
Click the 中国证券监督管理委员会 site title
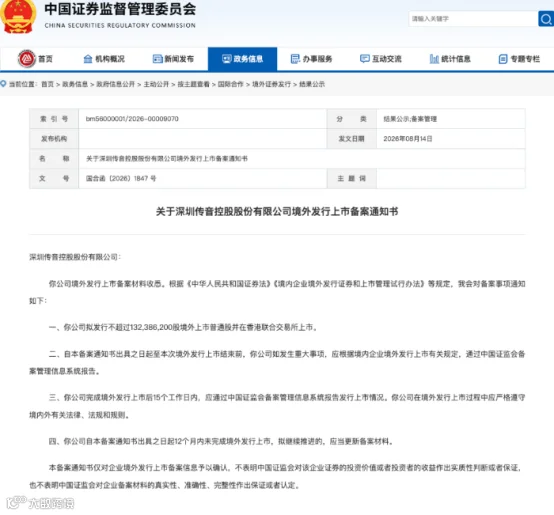[x=120, y=10]
